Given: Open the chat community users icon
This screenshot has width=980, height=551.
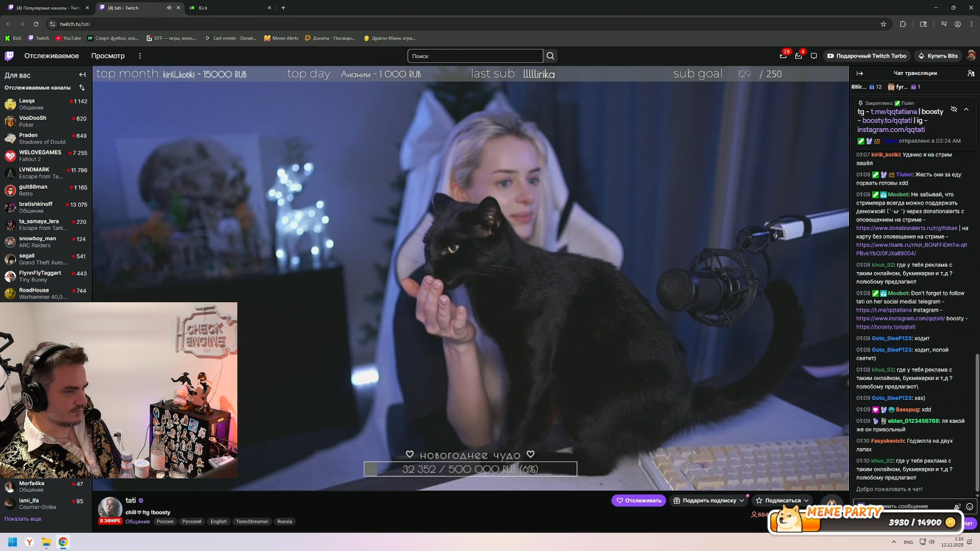Looking at the screenshot, I should coord(971,73).
